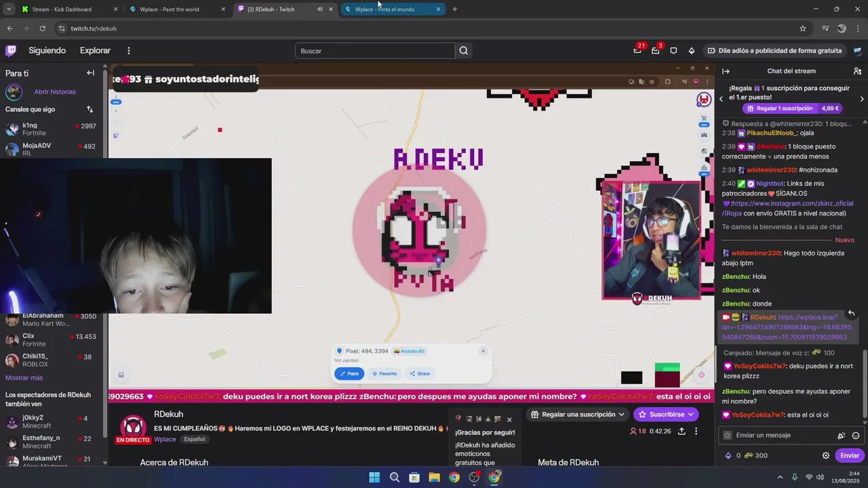Viewport: 868px width, 488px height.
Task: Focus the Buscar search field
Action: (375, 51)
